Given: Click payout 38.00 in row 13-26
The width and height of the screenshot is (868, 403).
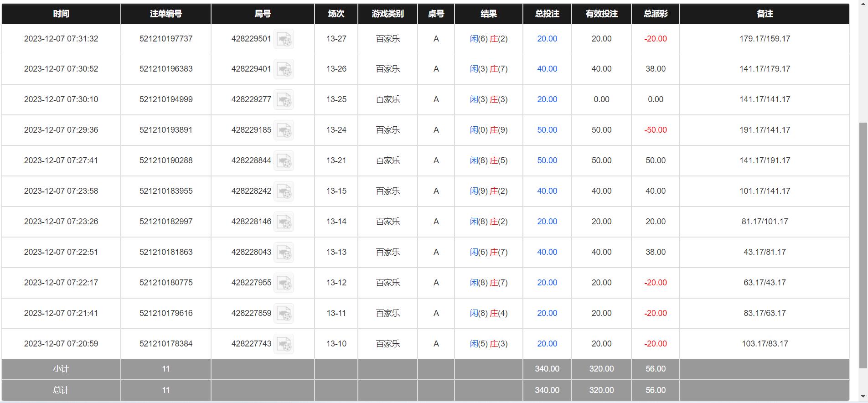Looking at the screenshot, I should pos(656,69).
